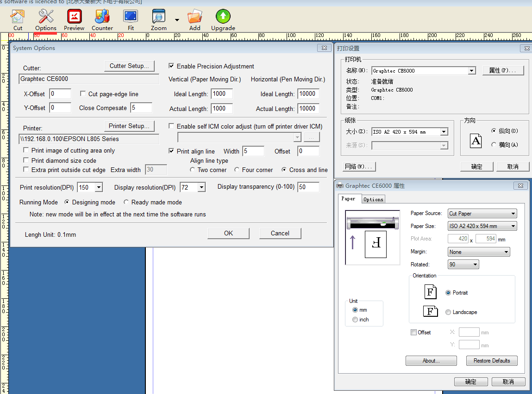
Task: Choose Landscape orientation in Graphtec properties
Action: pyautogui.click(x=448, y=312)
